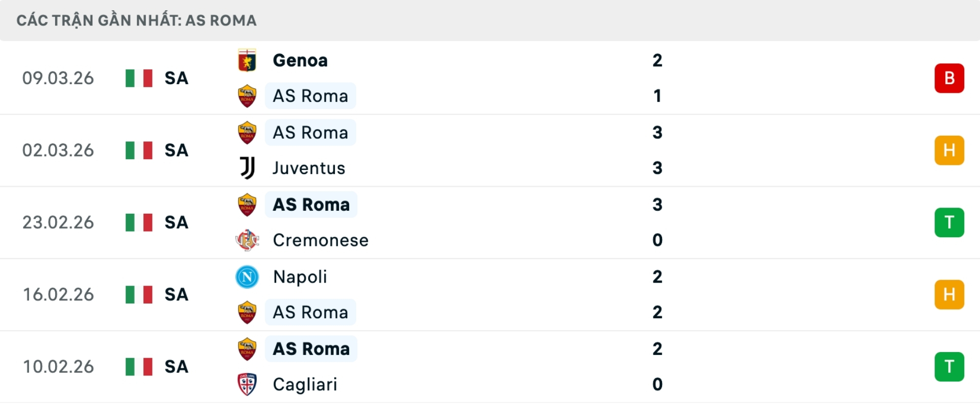Viewport: 980px width, 404px height.
Task: Toggle the red B loss badge for the Genoa match
Action: pyautogui.click(x=949, y=78)
